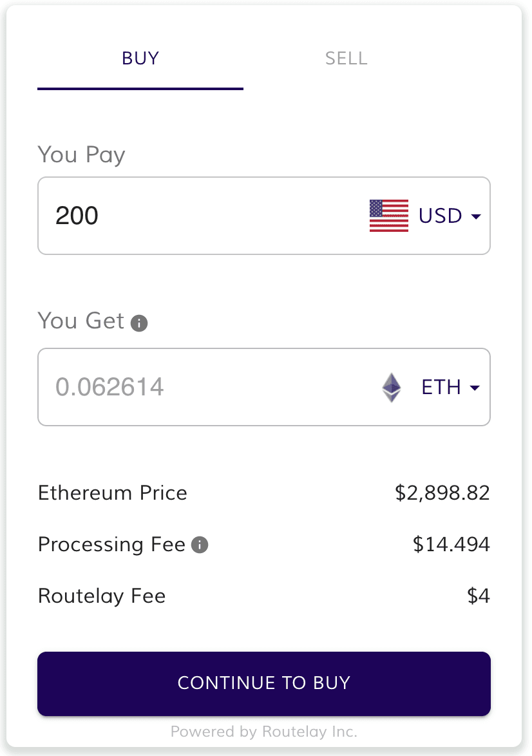Open the USD currency dropdown arrow
Viewport: 532px width, 756px height.
coord(477,216)
